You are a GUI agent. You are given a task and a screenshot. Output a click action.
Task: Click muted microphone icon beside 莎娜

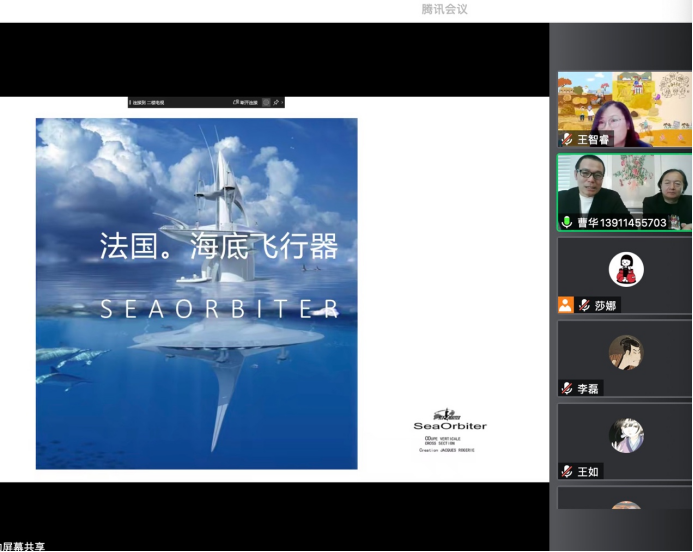point(584,305)
